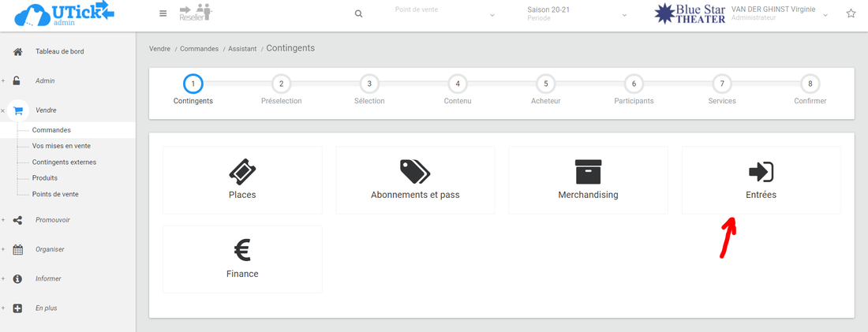Open the Places ticket icon tile
The width and height of the screenshot is (868, 332).
click(242, 180)
